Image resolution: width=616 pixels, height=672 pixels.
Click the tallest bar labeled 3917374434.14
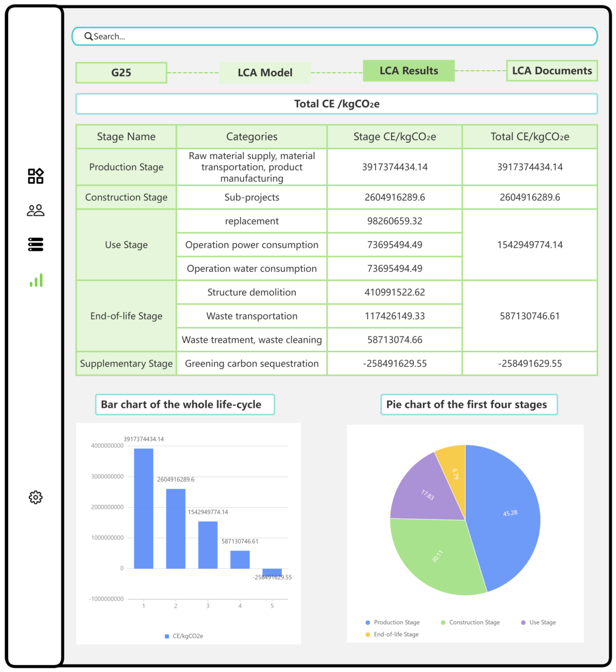pyautogui.click(x=143, y=508)
